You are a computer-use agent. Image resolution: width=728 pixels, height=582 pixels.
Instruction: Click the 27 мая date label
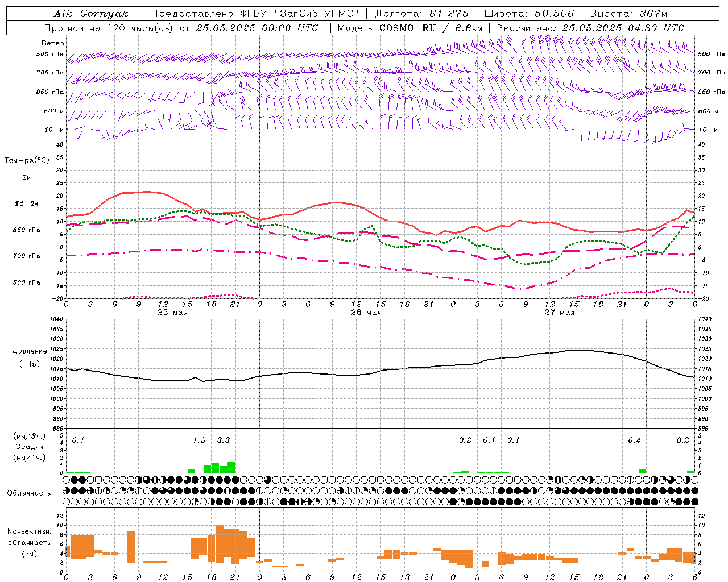(559, 313)
